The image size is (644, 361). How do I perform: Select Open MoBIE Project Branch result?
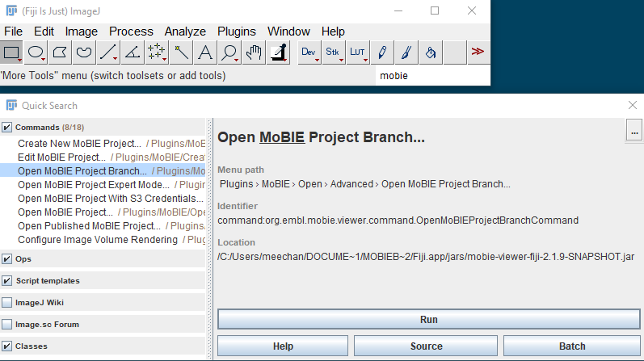pos(103,171)
